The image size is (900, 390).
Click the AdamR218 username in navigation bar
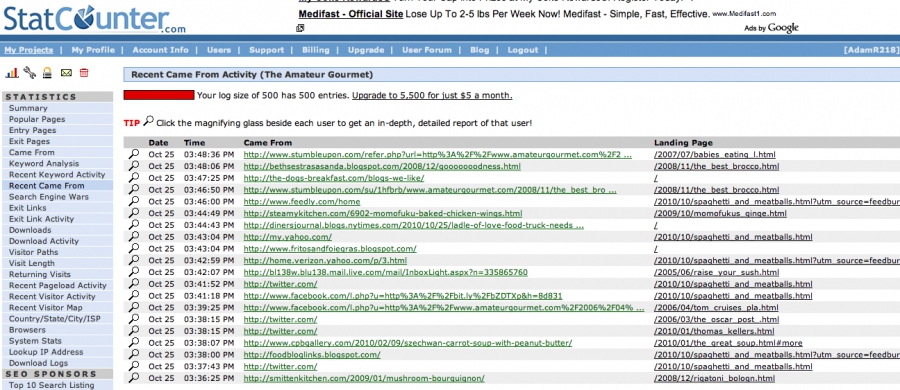[871, 50]
